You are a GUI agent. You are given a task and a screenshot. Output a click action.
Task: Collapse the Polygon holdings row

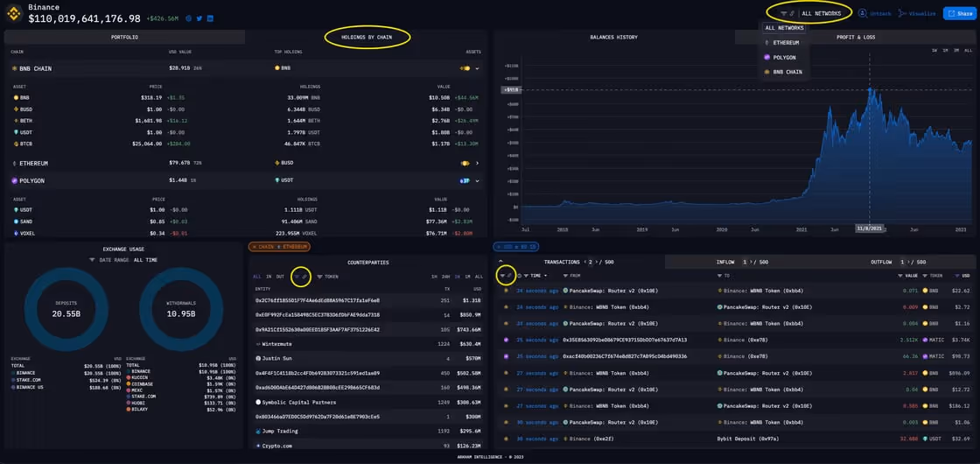[477, 180]
